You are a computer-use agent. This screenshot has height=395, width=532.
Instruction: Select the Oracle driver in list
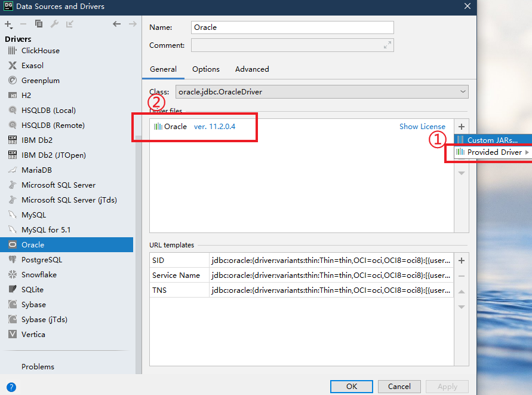[66, 245]
